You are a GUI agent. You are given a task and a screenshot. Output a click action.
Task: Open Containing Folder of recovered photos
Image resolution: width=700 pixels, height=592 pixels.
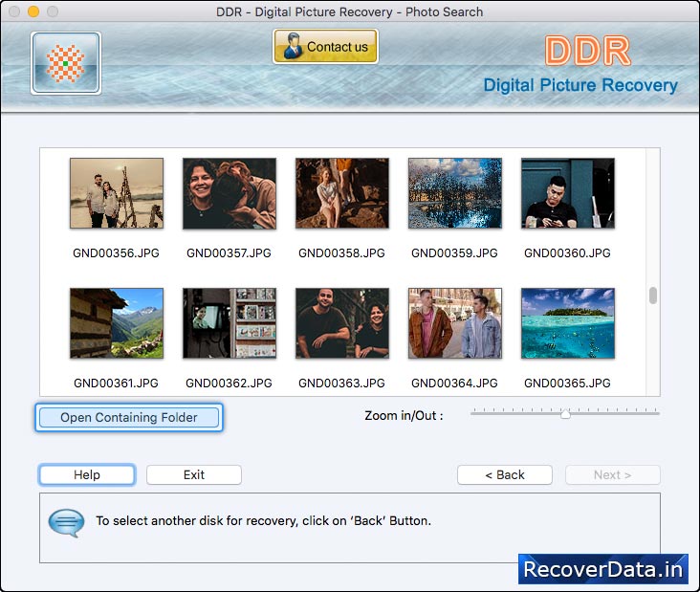coord(129,417)
